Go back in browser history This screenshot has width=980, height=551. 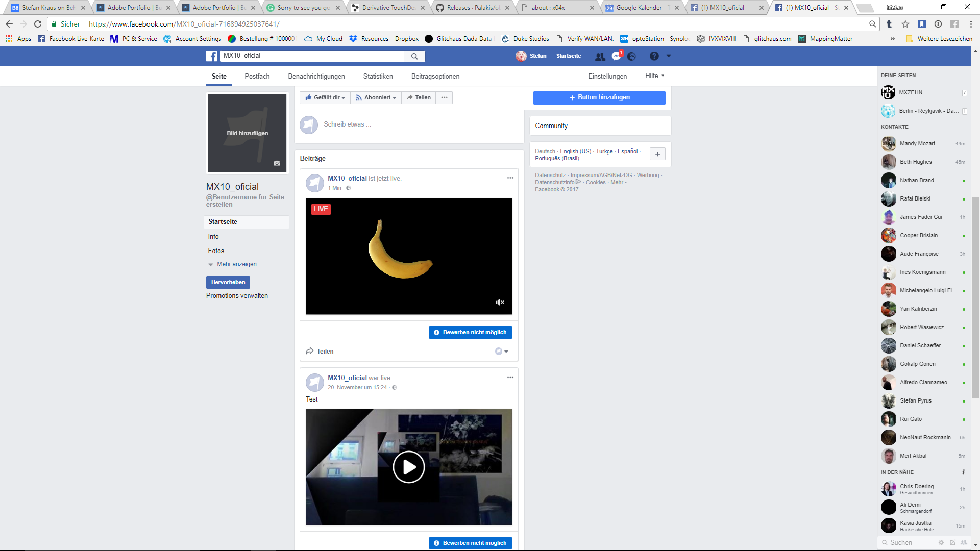[9, 24]
